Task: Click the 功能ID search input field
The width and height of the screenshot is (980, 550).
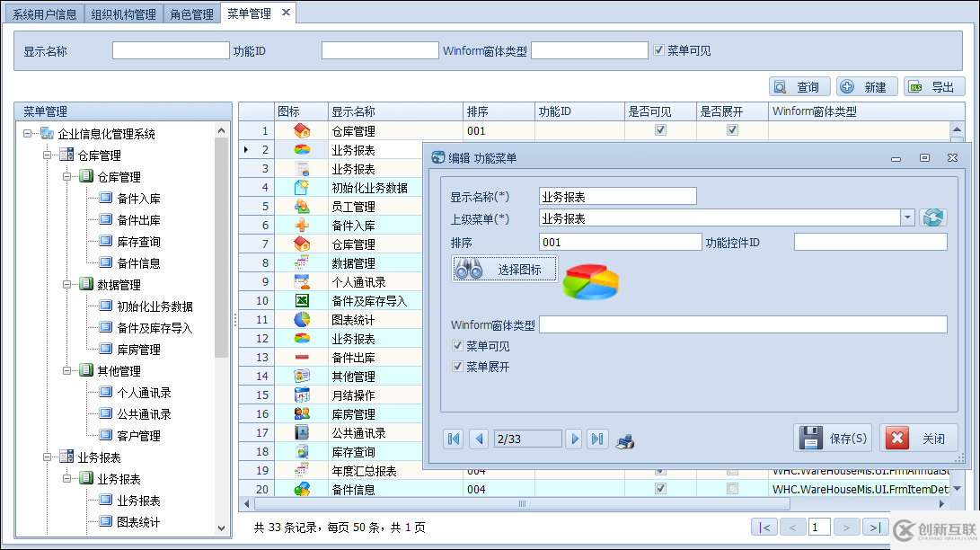Action: (380, 50)
